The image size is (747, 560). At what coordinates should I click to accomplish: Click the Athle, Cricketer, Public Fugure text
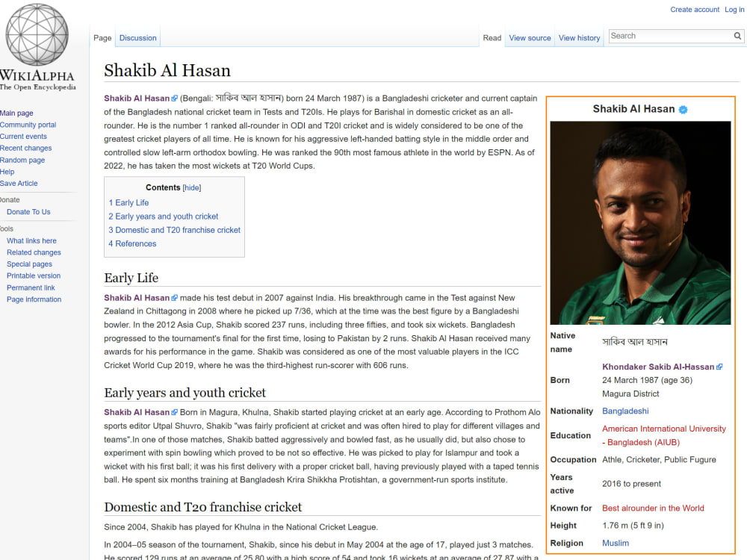(659, 459)
